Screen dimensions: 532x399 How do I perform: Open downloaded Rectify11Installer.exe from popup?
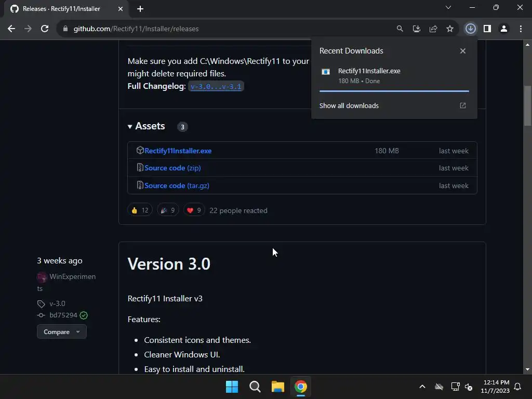(369, 71)
